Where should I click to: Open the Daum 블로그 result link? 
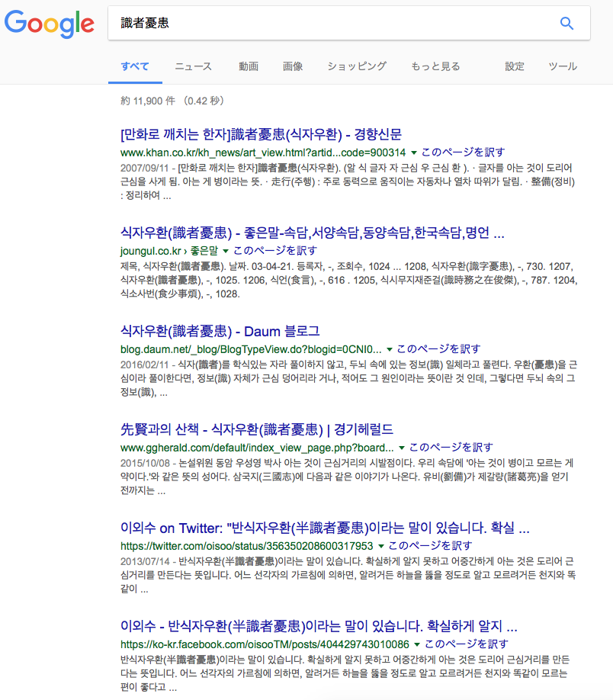pos(220,331)
